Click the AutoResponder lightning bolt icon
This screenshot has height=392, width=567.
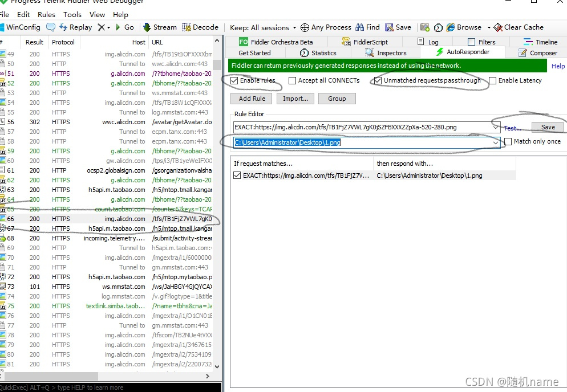(x=440, y=52)
